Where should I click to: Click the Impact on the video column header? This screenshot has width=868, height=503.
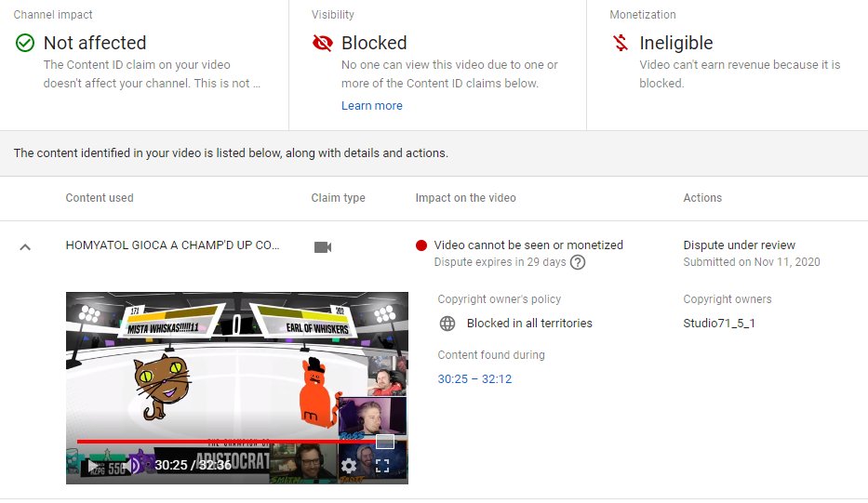[x=465, y=198]
